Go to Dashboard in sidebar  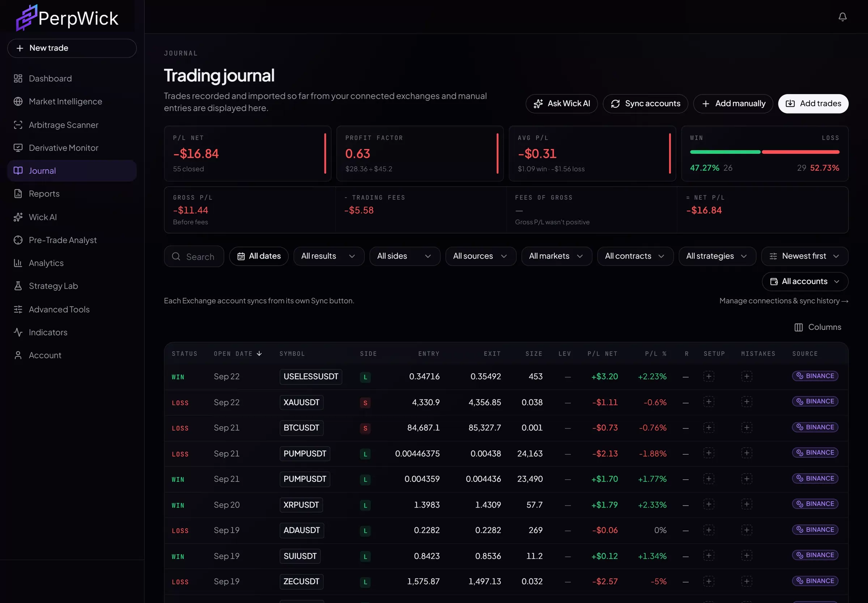pyautogui.click(x=72, y=78)
